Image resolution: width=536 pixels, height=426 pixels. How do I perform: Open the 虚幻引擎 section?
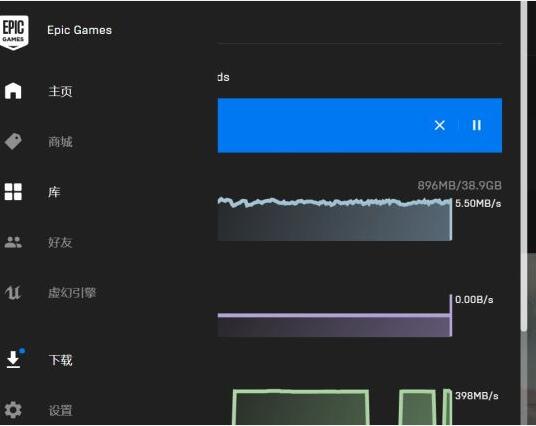point(72,293)
